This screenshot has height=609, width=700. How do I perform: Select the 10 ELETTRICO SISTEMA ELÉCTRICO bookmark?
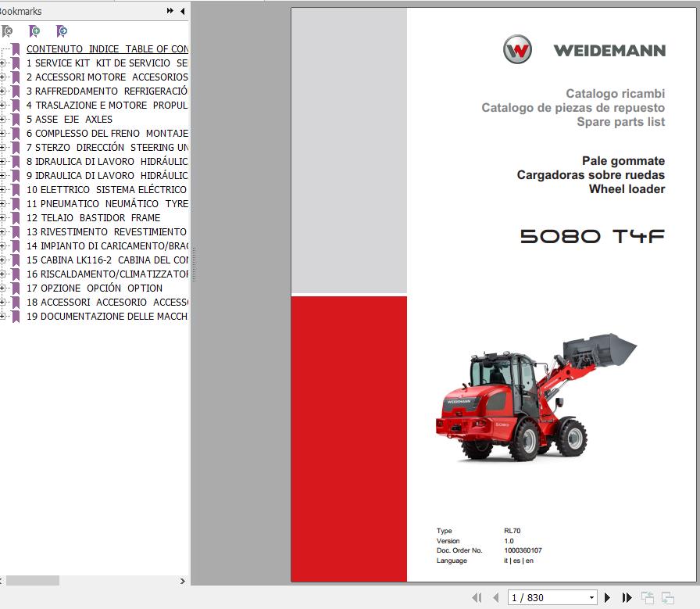click(x=107, y=189)
